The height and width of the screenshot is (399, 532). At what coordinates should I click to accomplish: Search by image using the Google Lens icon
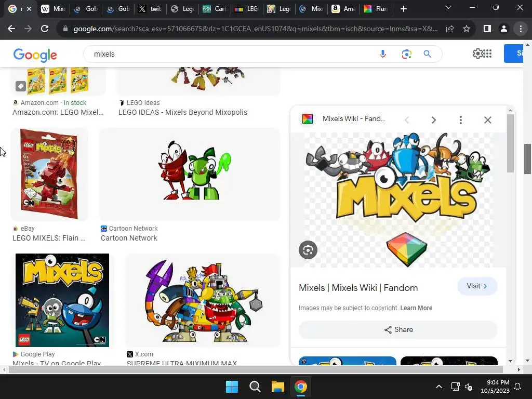(x=406, y=54)
